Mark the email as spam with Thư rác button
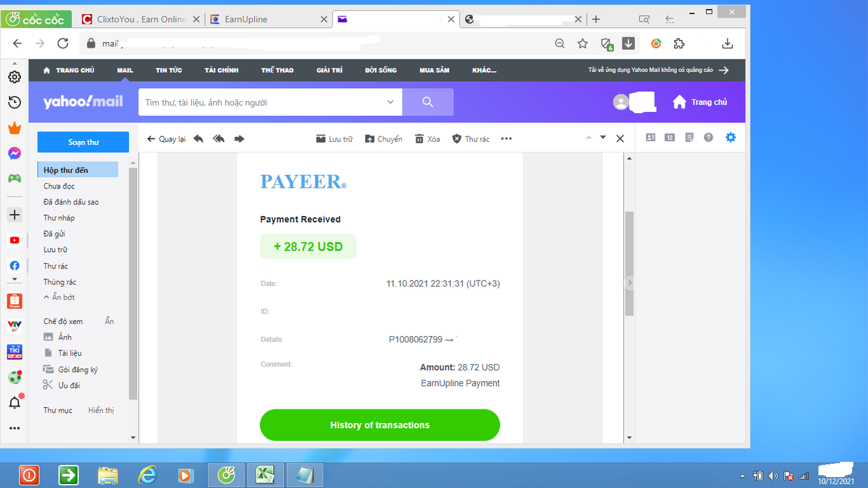The height and width of the screenshot is (488, 868). [x=471, y=139]
